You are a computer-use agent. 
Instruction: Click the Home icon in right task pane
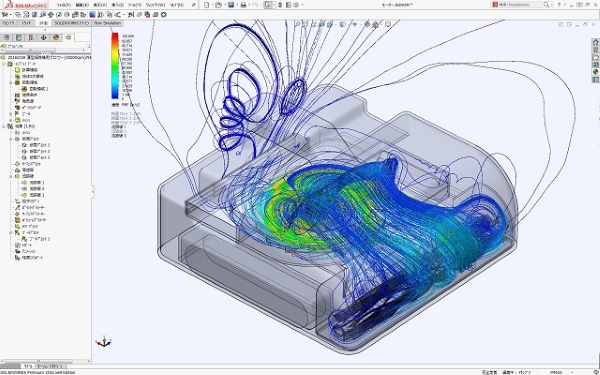(x=595, y=42)
